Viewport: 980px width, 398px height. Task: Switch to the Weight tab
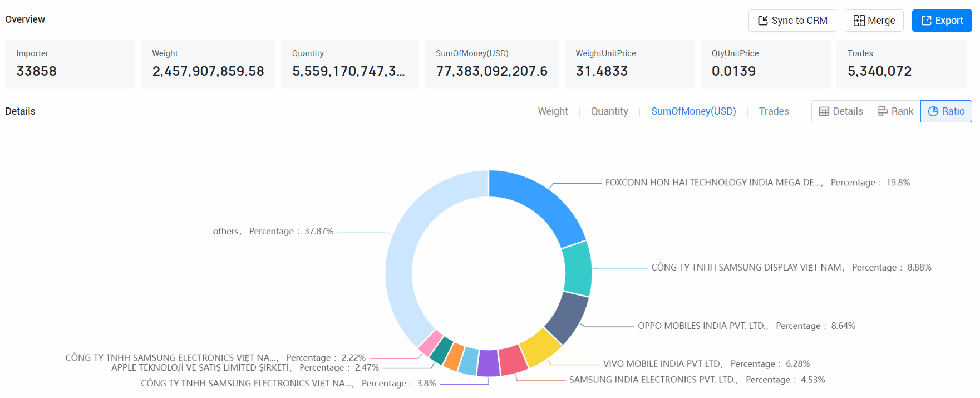pyautogui.click(x=553, y=111)
